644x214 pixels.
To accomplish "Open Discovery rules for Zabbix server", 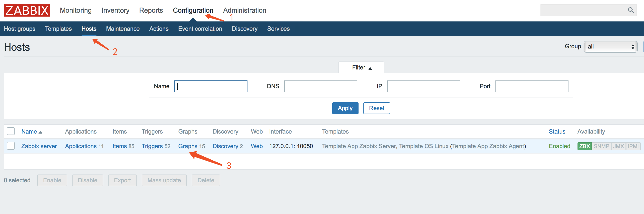I will pos(225,146).
